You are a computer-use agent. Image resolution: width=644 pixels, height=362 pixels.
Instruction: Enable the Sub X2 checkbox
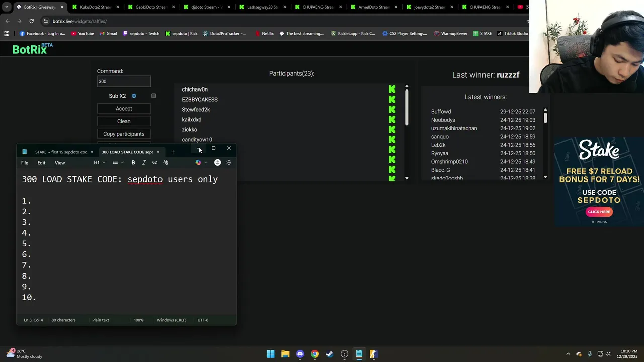154,96
